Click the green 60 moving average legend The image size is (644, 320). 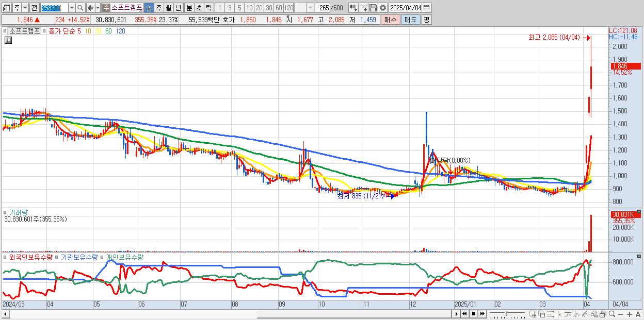108,31
